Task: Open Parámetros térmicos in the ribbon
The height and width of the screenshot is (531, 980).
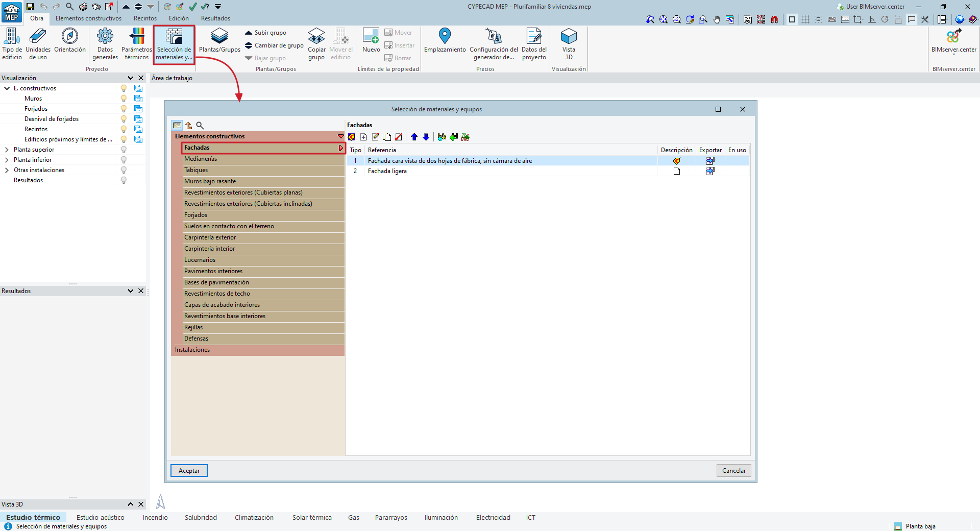Action: (137, 37)
